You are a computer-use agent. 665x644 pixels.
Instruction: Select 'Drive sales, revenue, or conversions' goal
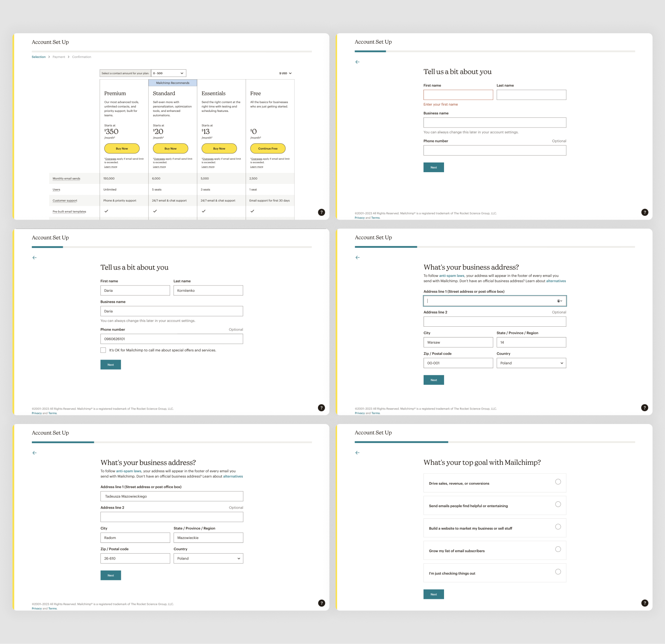(558, 482)
